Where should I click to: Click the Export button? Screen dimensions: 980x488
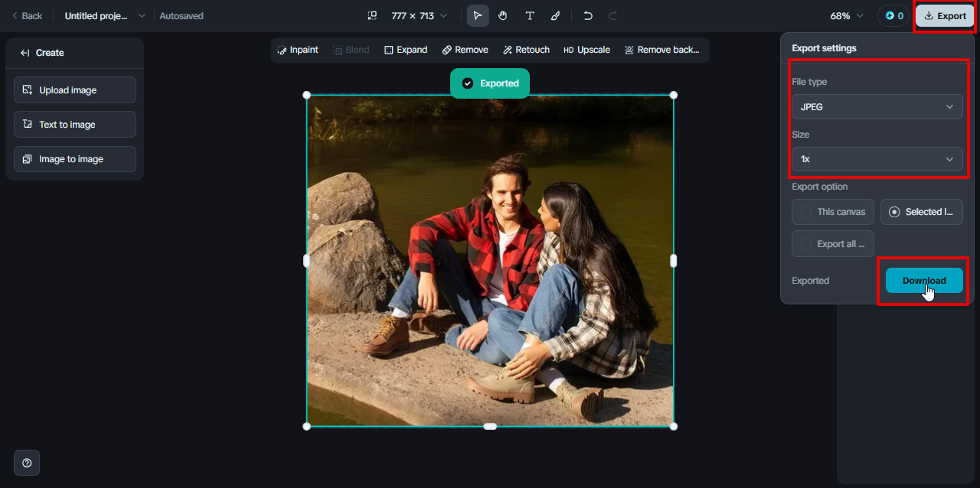coord(945,15)
